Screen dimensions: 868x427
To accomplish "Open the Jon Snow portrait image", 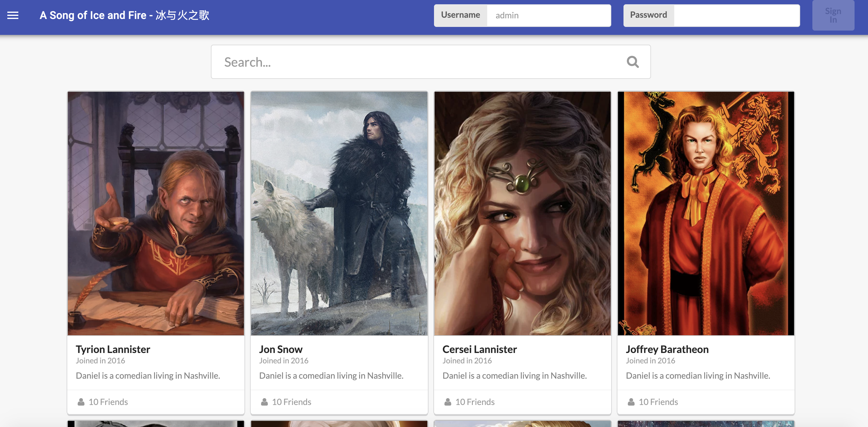I will [x=339, y=213].
